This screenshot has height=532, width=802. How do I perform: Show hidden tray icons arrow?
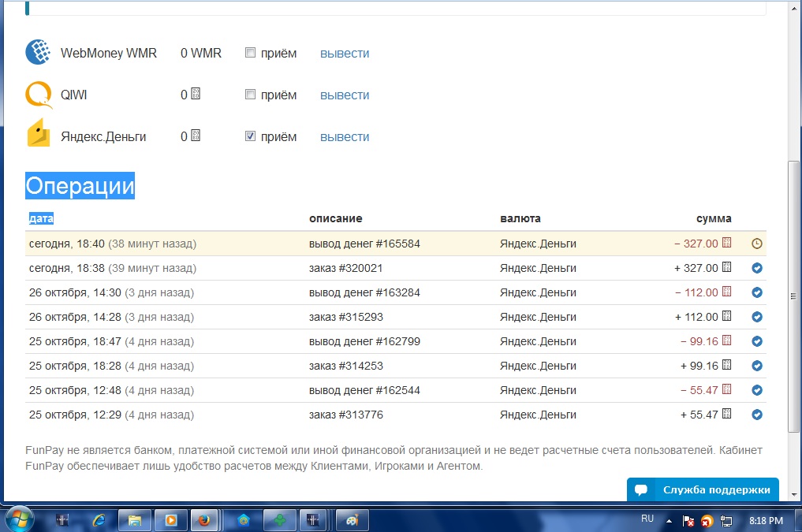point(669,521)
